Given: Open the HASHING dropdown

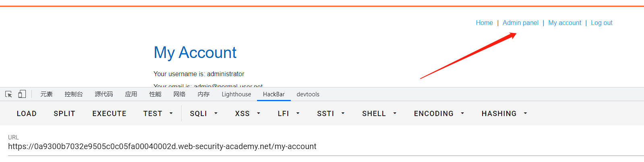Looking at the screenshot, I should tap(504, 114).
